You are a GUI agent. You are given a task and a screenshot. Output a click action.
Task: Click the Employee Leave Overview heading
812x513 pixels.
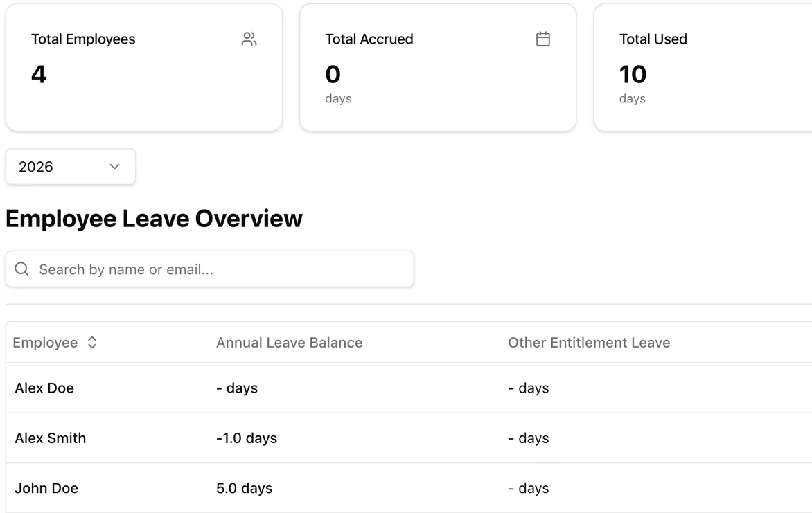pos(154,219)
